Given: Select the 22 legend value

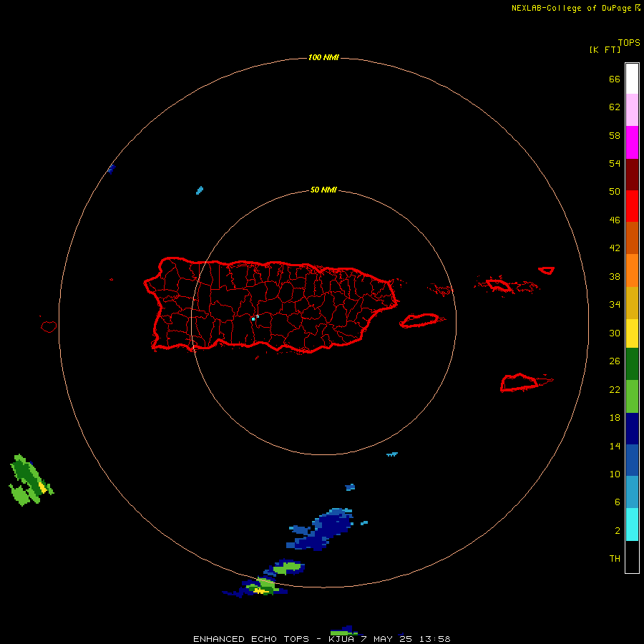Looking at the screenshot, I should (x=615, y=389).
